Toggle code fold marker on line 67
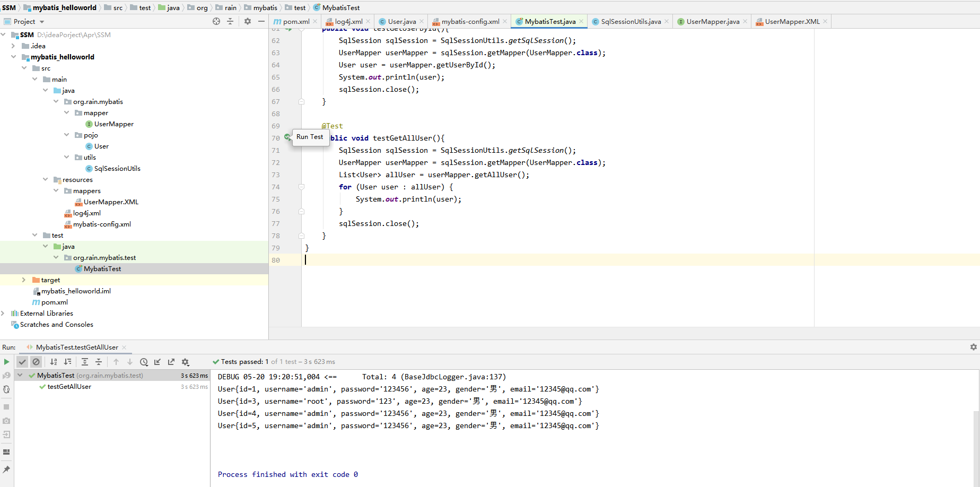 pyautogui.click(x=301, y=101)
